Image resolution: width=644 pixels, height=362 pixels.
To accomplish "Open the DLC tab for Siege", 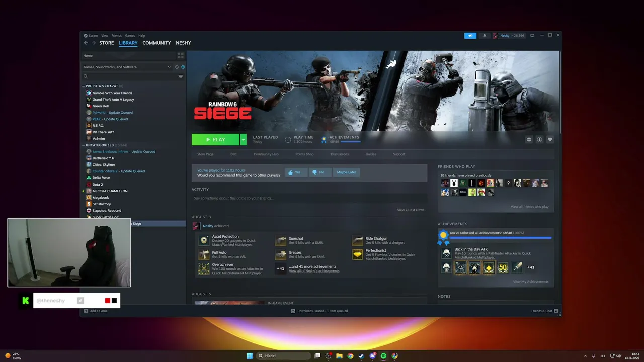I will click(x=233, y=154).
